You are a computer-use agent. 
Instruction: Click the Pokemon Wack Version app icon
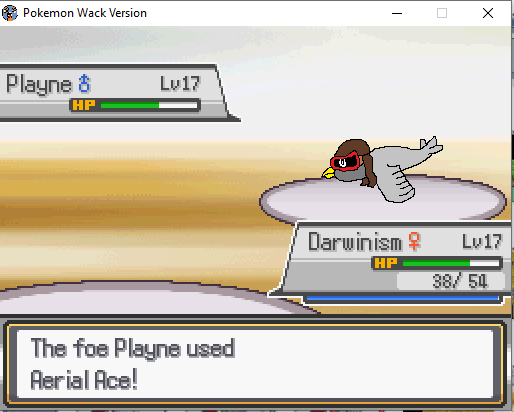point(10,13)
